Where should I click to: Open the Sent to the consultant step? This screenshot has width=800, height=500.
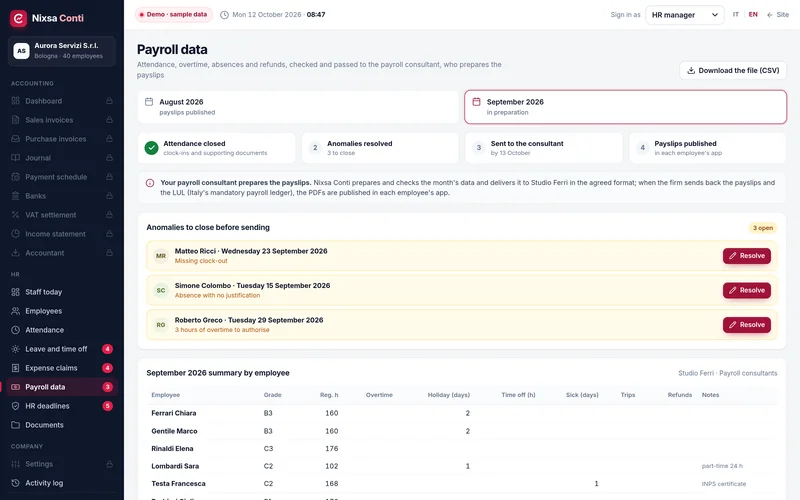[x=544, y=148]
